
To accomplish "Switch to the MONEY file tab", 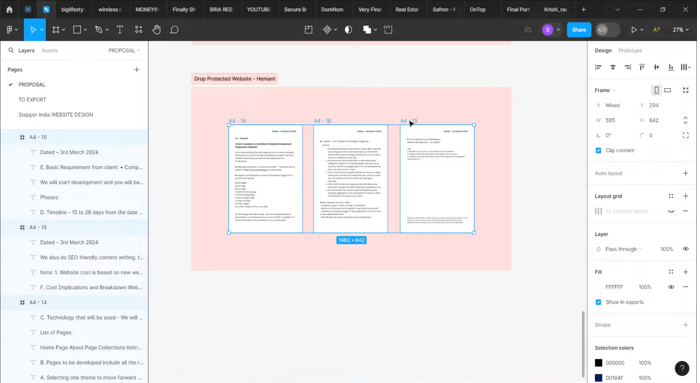I will (146, 9).
